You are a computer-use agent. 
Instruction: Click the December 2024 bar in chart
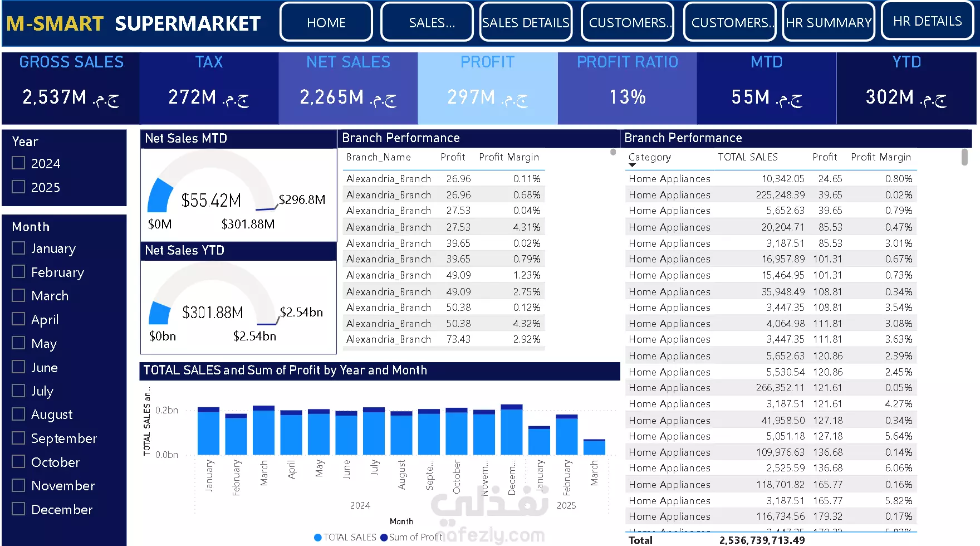coord(512,430)
